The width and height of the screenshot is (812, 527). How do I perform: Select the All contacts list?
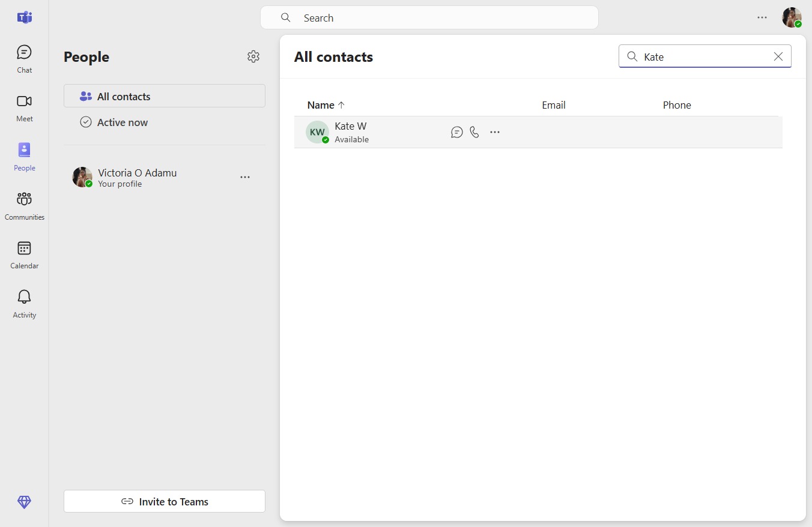(165, 96)
